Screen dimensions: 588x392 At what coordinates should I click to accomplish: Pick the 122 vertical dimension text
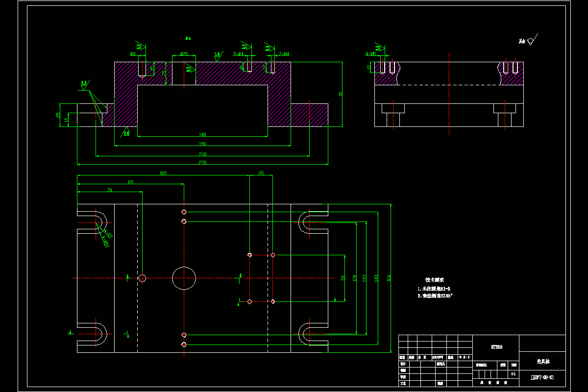click(365, 277)
